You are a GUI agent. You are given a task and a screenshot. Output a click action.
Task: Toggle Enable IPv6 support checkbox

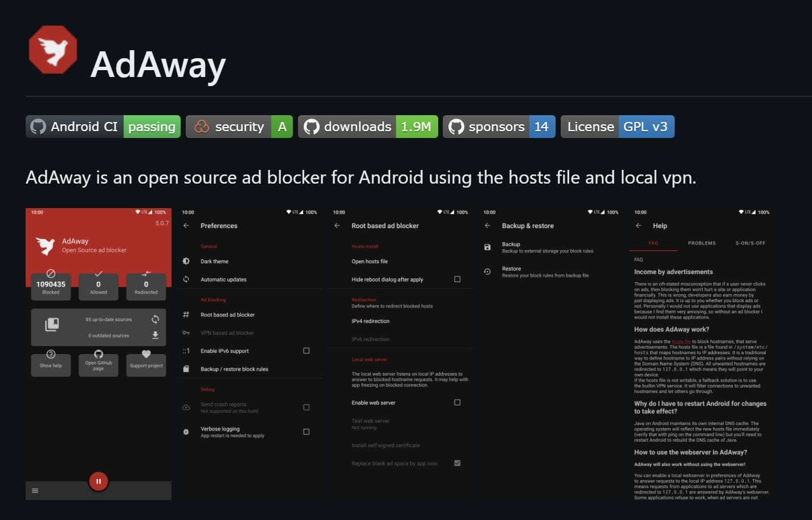click(306, 351)
